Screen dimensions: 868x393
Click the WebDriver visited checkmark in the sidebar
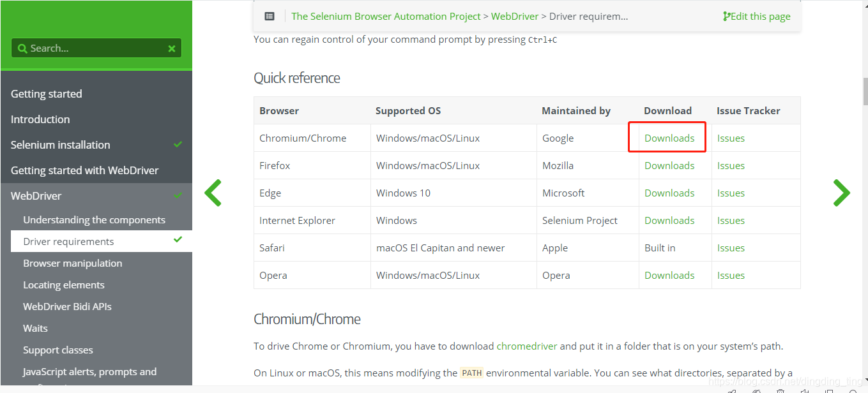tap(178, 195)
